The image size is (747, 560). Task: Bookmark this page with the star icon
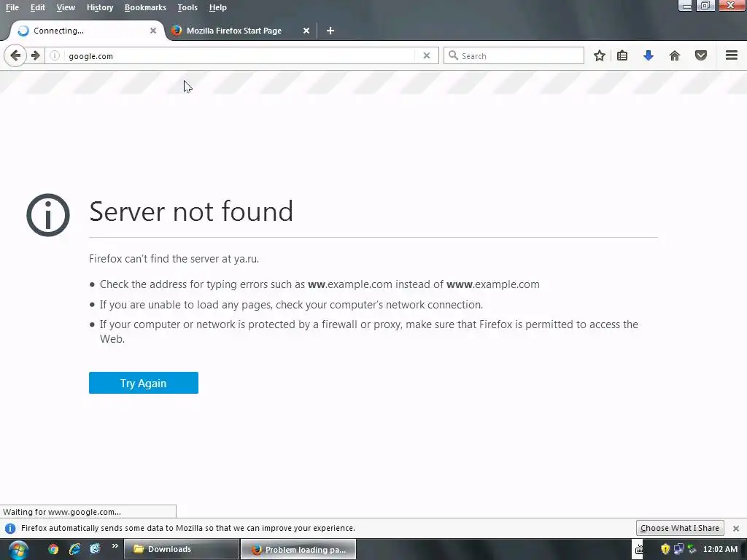tap(600, 55)
